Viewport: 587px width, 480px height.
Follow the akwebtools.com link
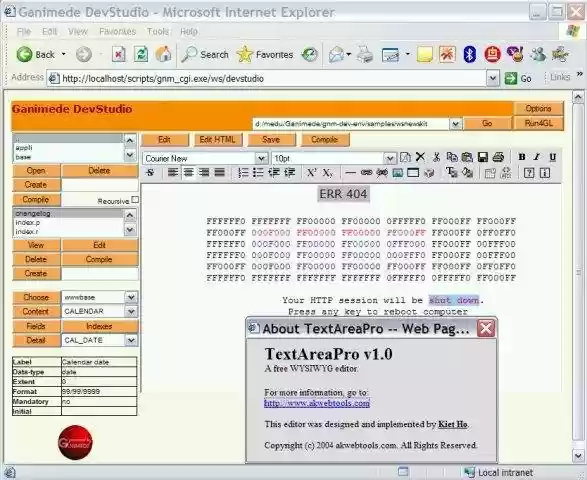[x=317, y=403]
